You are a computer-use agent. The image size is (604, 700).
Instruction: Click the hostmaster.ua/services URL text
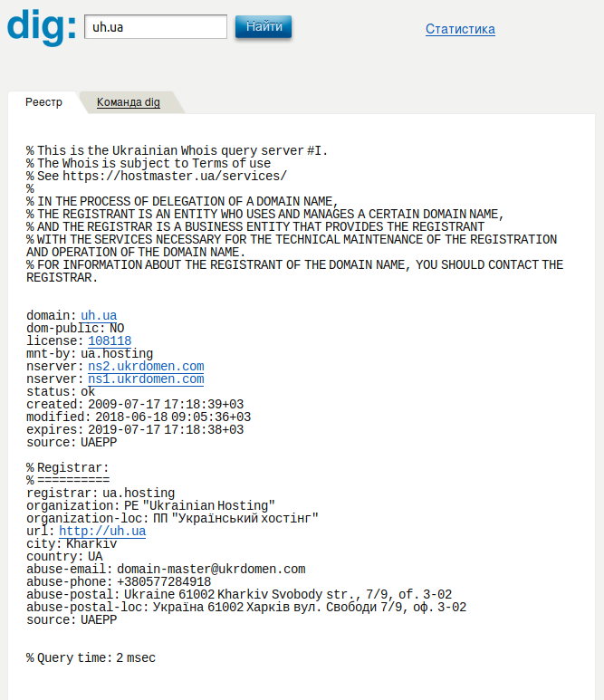pos(175,177)
